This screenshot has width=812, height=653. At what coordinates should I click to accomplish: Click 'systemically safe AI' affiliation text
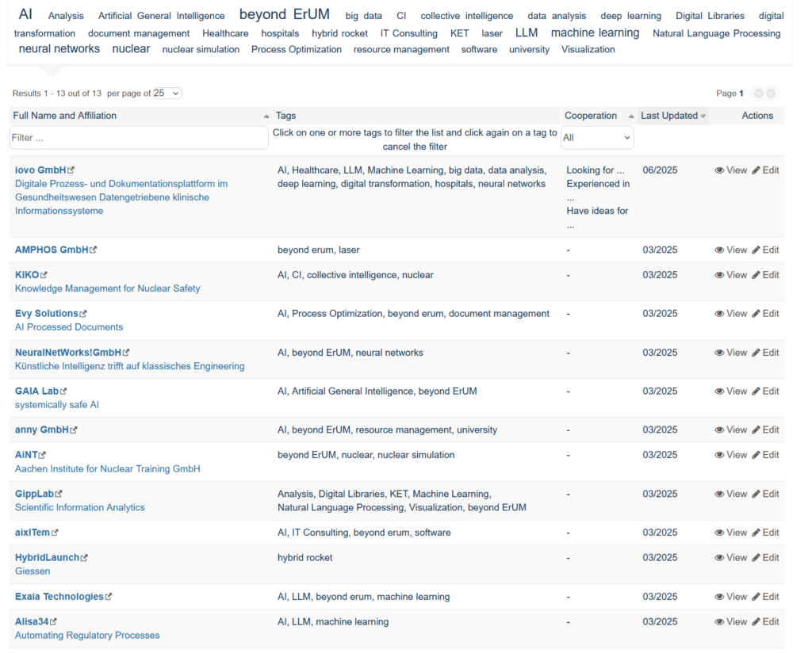pyautogui.click(x=57, y=405)
